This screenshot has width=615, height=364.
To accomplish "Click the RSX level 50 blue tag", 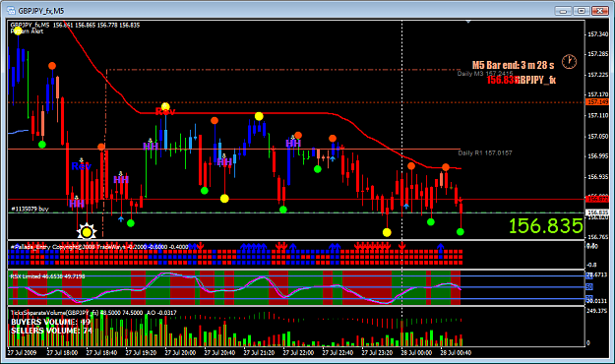I will 589,287.
